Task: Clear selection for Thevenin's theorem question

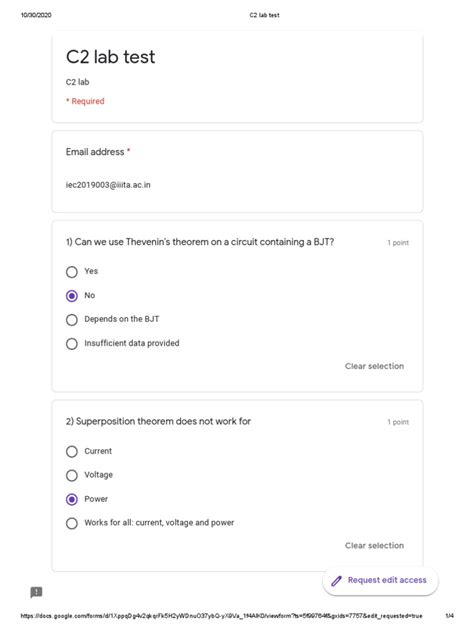Action: click(x=374, y=366)
